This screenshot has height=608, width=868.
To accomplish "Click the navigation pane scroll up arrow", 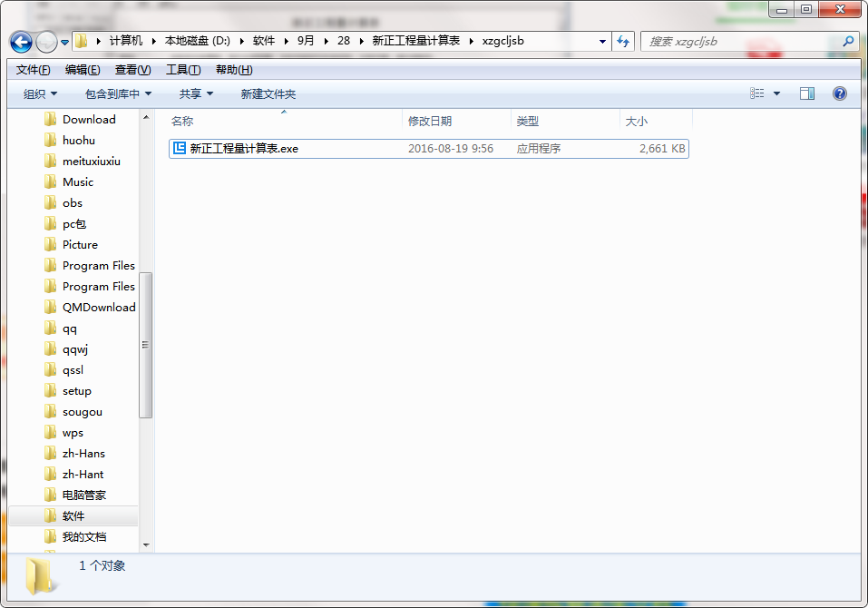I will 146,117.
